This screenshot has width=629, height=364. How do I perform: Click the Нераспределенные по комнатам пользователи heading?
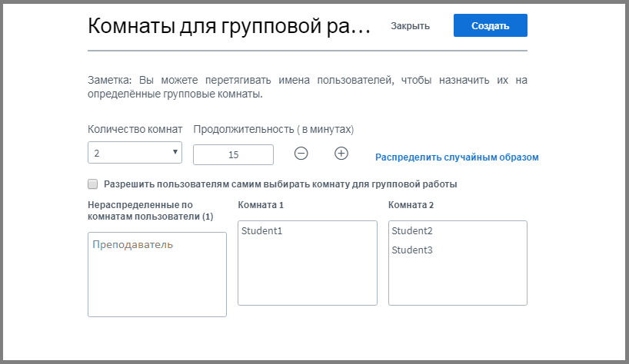150,211
